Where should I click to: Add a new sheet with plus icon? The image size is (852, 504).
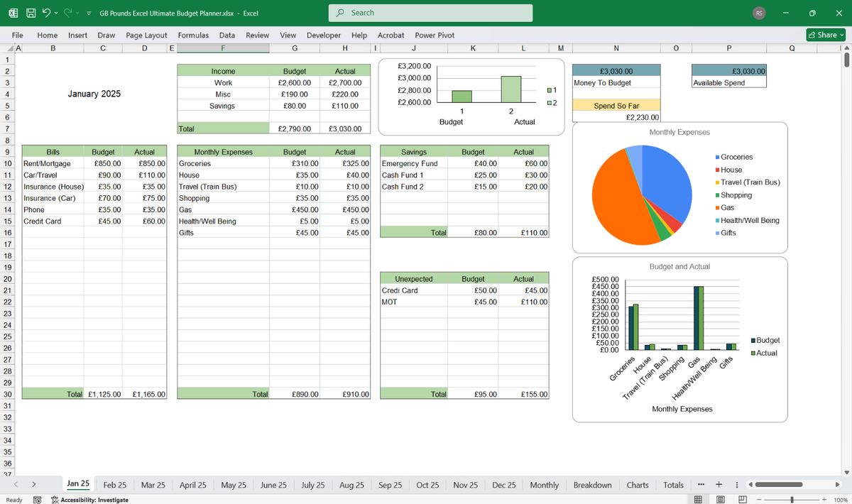pos(719,485)
